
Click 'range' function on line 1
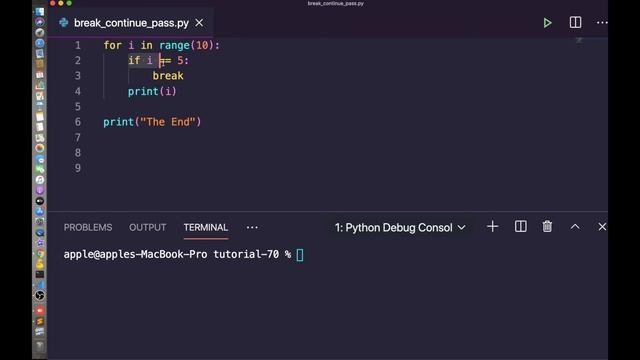click(x=174, y=45)
